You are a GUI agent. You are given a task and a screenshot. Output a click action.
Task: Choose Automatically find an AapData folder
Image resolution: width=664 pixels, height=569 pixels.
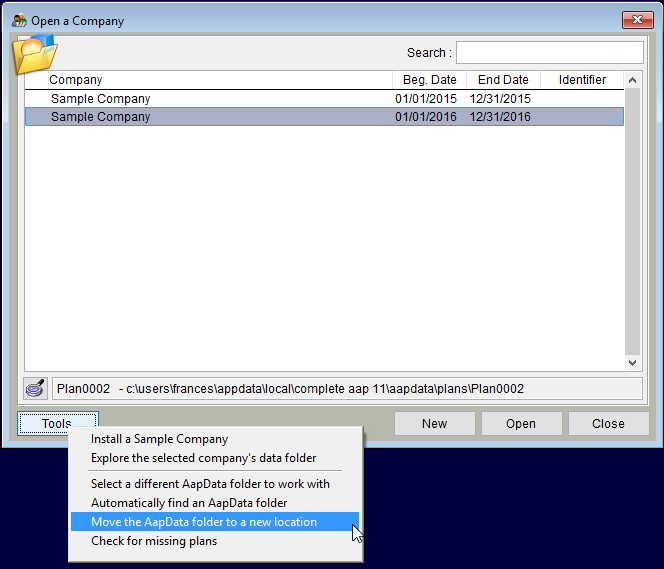coord(215,503)
